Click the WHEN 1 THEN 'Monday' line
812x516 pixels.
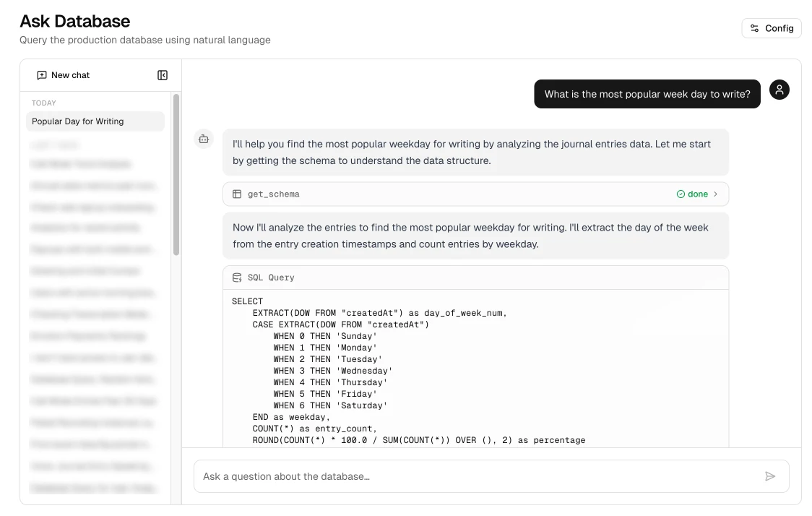pyautogui.click(x=325, y=348)
